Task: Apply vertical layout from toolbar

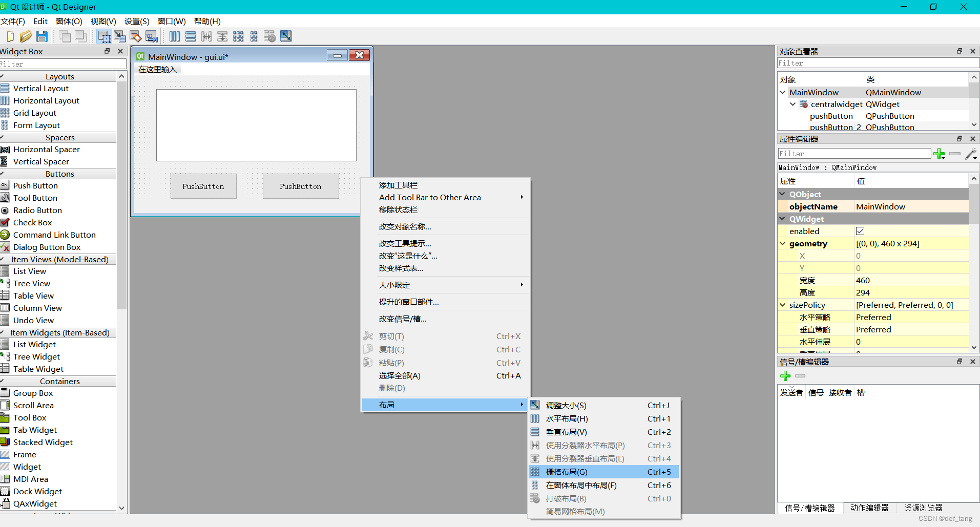Action: pyautogui.click(x=191, y=36)
